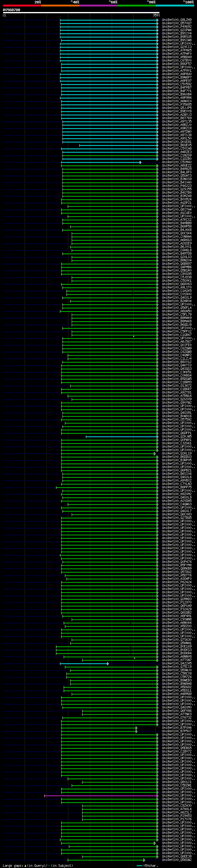
Task: Select the UniRef100_Q01E81 label
Action: click(x=176, y=142)
